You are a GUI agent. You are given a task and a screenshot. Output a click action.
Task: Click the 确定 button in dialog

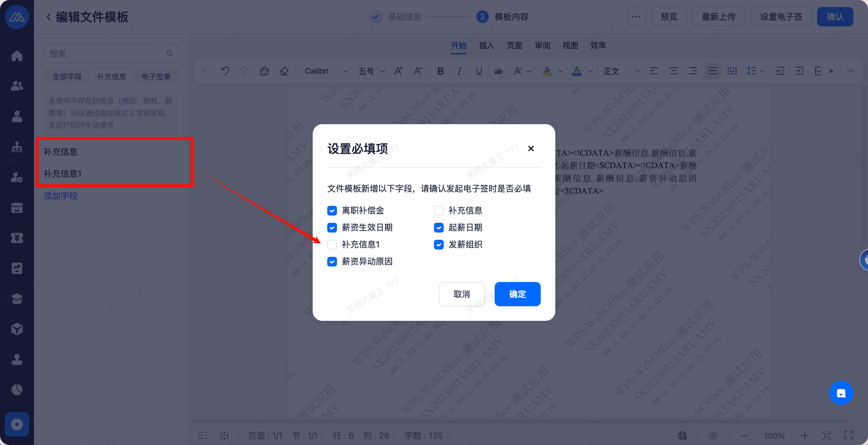[x=517, y=294]
